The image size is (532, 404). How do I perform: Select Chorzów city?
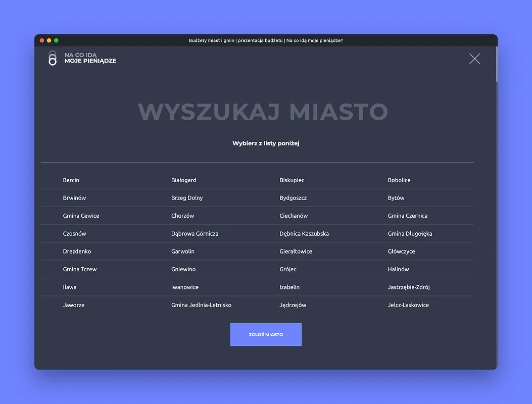pos(182,216)
